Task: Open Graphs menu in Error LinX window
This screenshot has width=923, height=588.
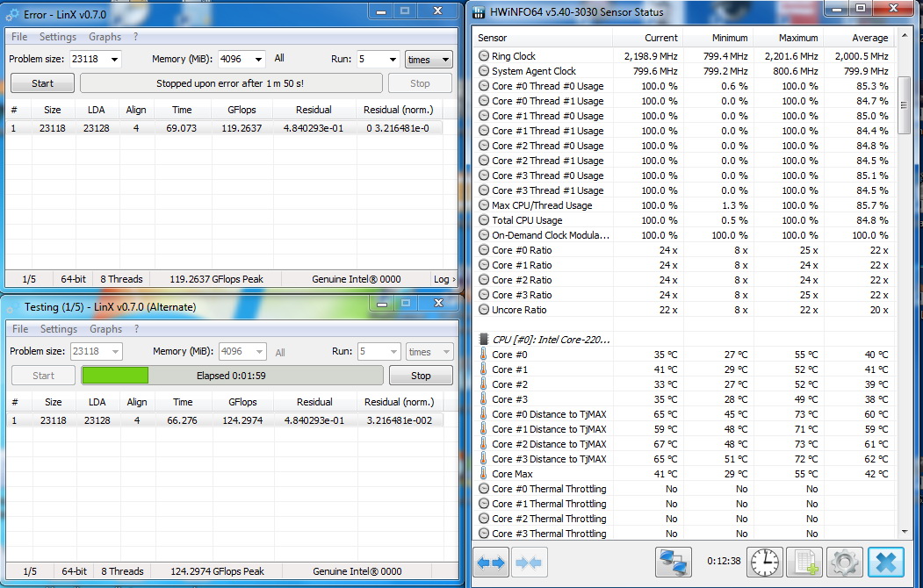Action: (x=105, y=37)
